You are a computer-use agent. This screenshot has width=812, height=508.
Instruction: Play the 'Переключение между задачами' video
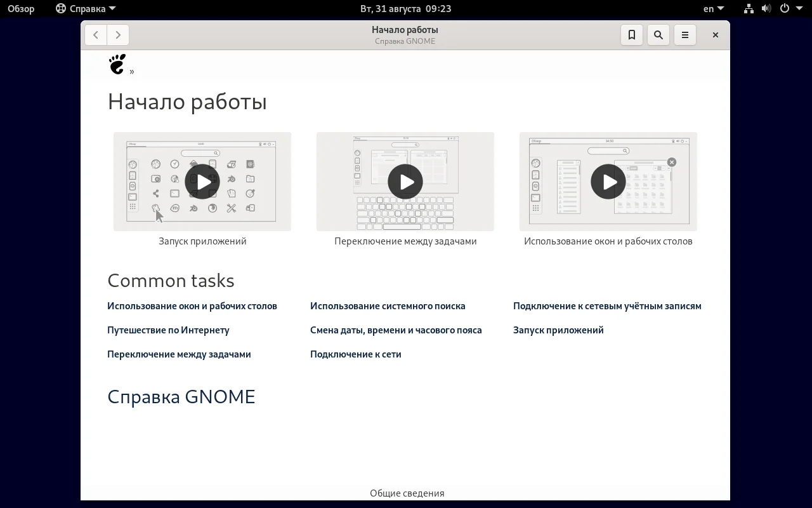click(x=405, y=182)
